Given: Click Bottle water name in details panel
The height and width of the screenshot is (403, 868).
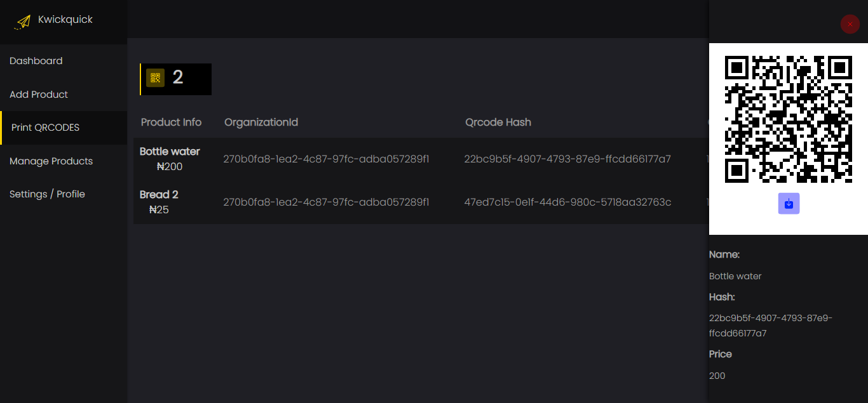Looking at the screenshot, I should coord(735,276).
